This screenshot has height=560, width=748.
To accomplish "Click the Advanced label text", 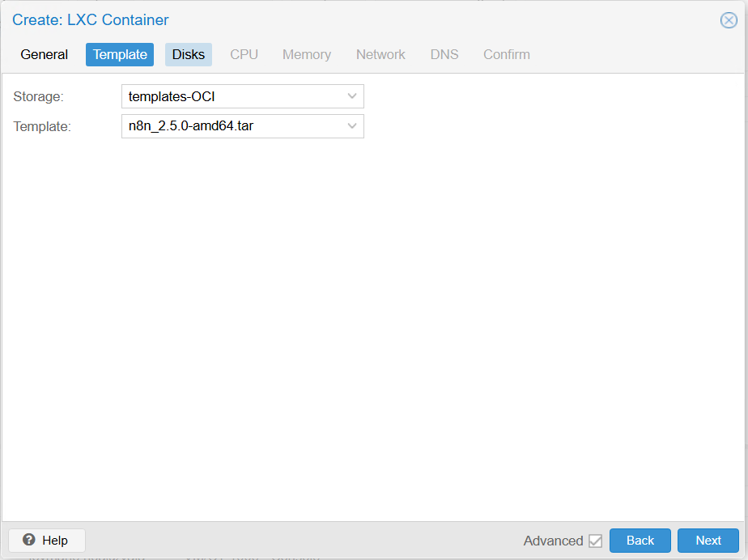I will click(x=553, y=541).
